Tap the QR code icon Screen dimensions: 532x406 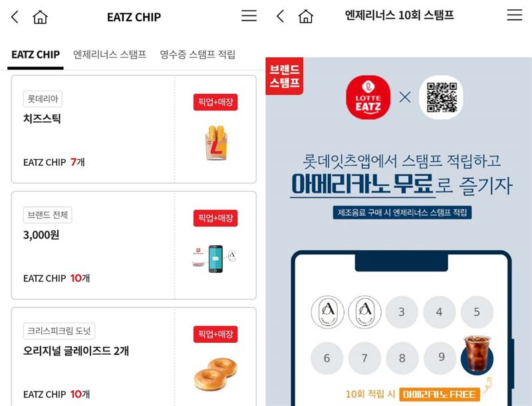(441, 97)
